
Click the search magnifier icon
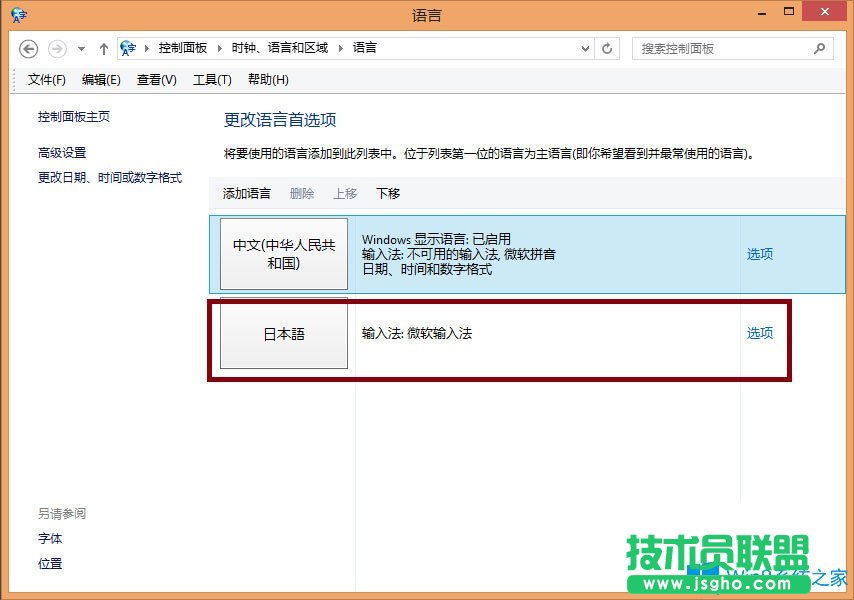pos(819,48)
